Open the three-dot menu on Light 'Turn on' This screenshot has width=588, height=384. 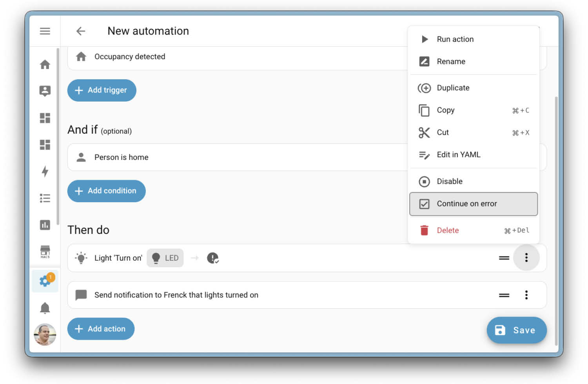click(x=526, y=257)
